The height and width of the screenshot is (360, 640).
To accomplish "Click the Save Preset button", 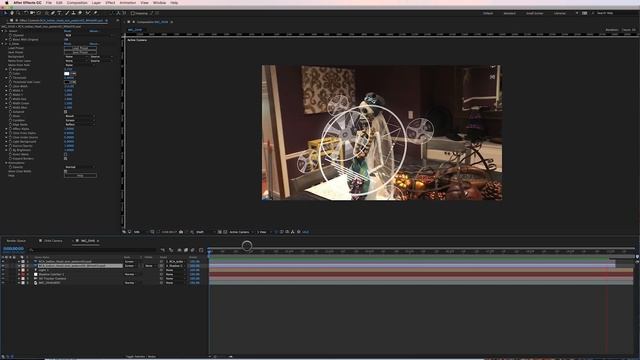I will pos(80,52).
